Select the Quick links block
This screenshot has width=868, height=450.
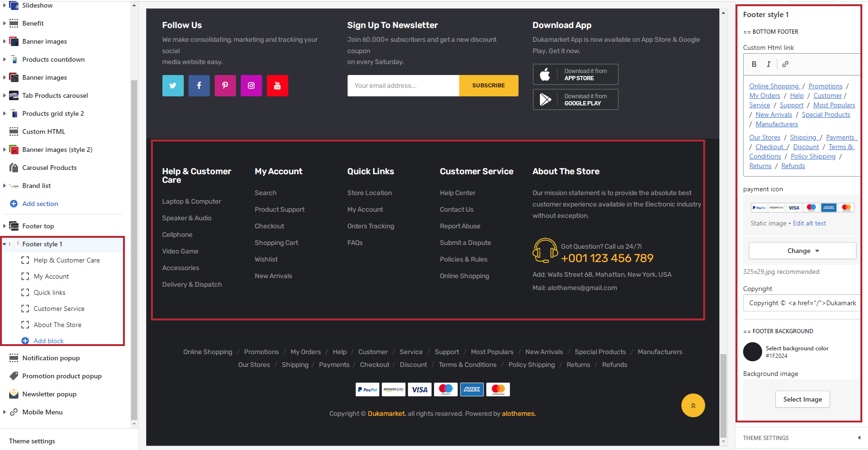[49, 292]
